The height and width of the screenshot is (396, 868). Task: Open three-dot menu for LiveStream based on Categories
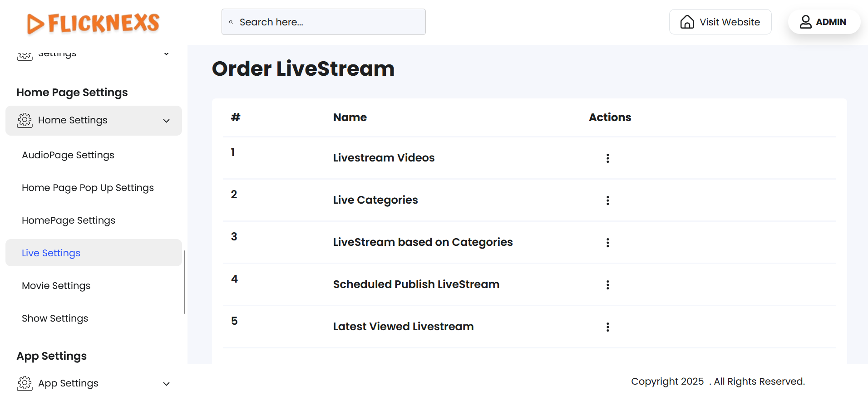607,243
